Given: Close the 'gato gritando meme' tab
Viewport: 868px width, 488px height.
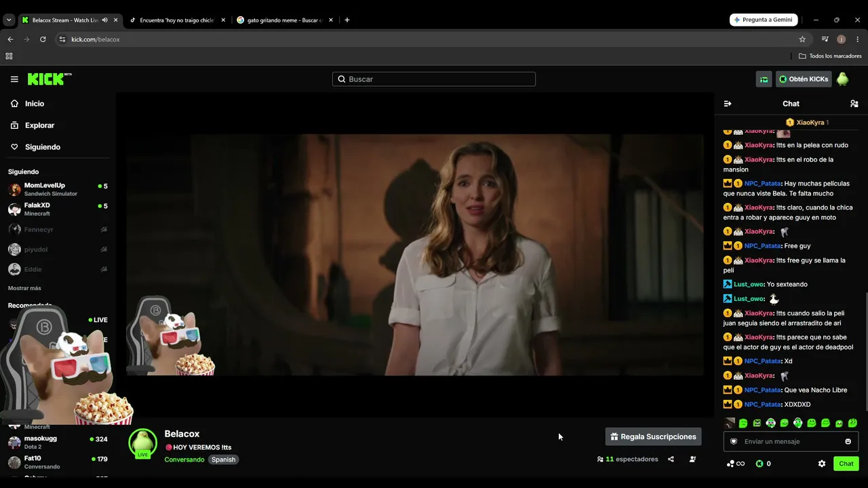Looking at the screenshot, I should coord(331,20).
